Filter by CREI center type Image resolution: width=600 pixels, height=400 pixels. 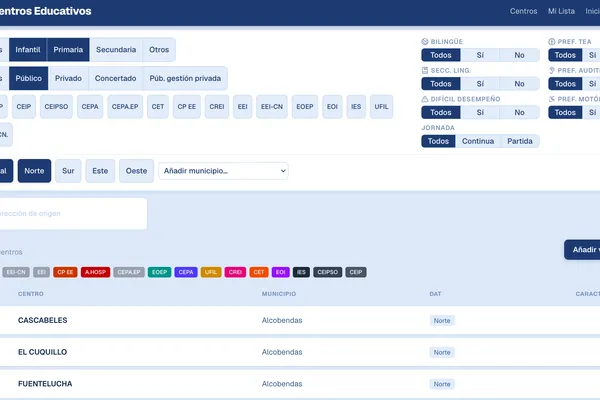pos(217,107)
